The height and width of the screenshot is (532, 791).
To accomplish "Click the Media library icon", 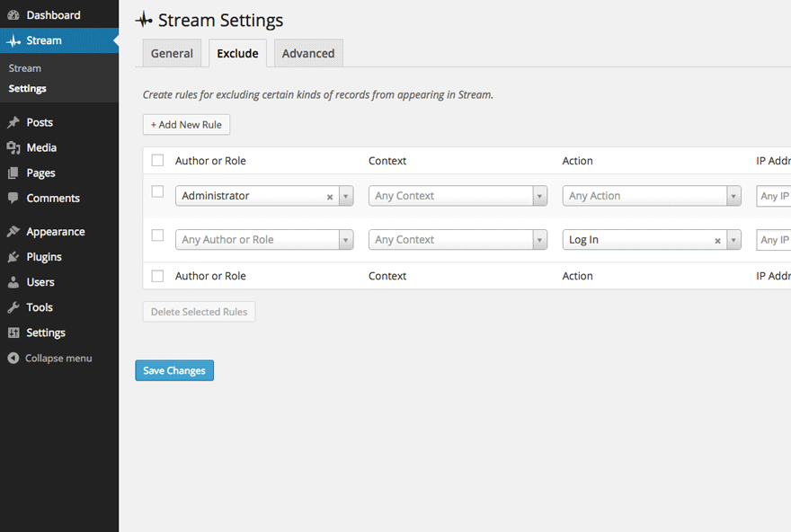I will pyautogui.click(x=13, y=147).
